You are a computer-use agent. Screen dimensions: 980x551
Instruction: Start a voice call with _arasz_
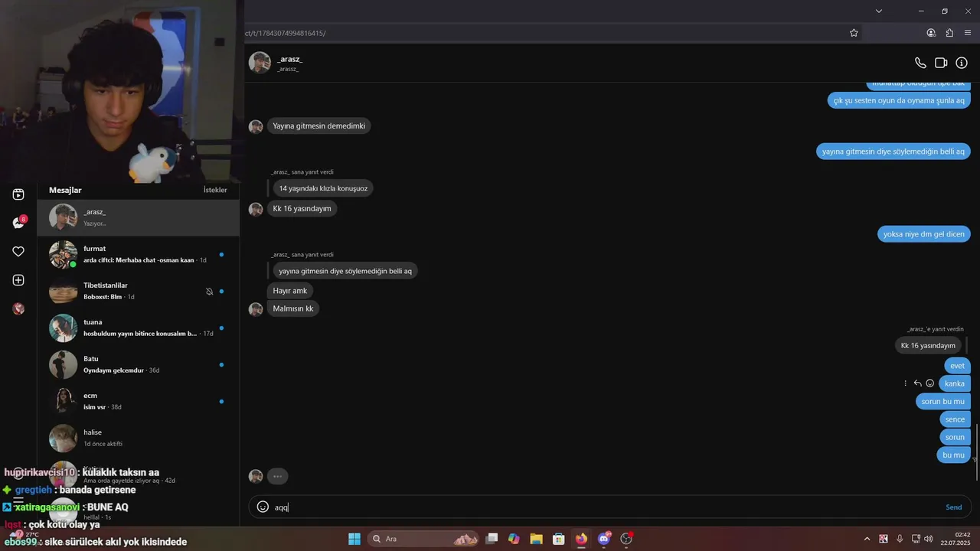tap(920, 63)
